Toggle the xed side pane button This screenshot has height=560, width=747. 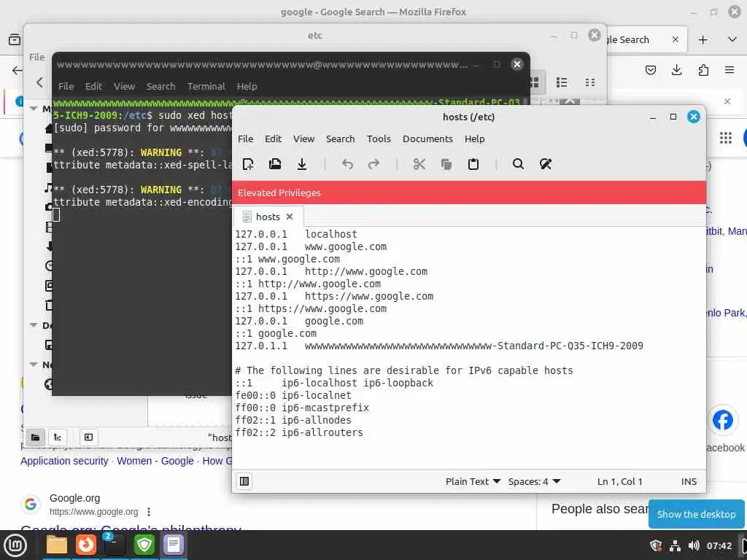pyautogui.click(x=244, y=481)
